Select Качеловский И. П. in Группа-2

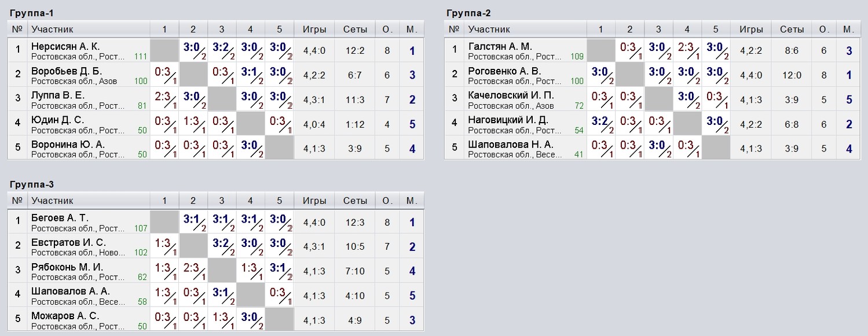click(511, 95)
